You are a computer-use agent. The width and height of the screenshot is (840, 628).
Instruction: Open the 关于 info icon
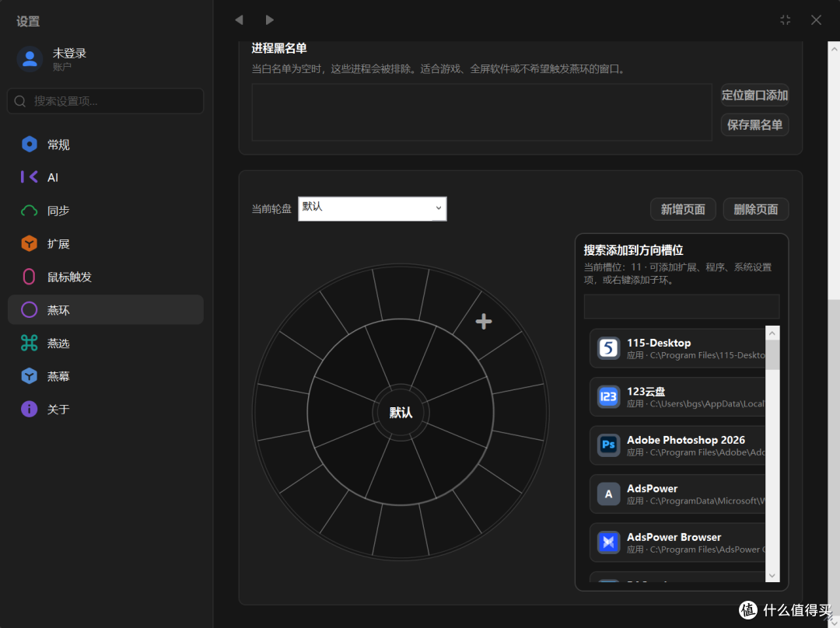[30, 409]
